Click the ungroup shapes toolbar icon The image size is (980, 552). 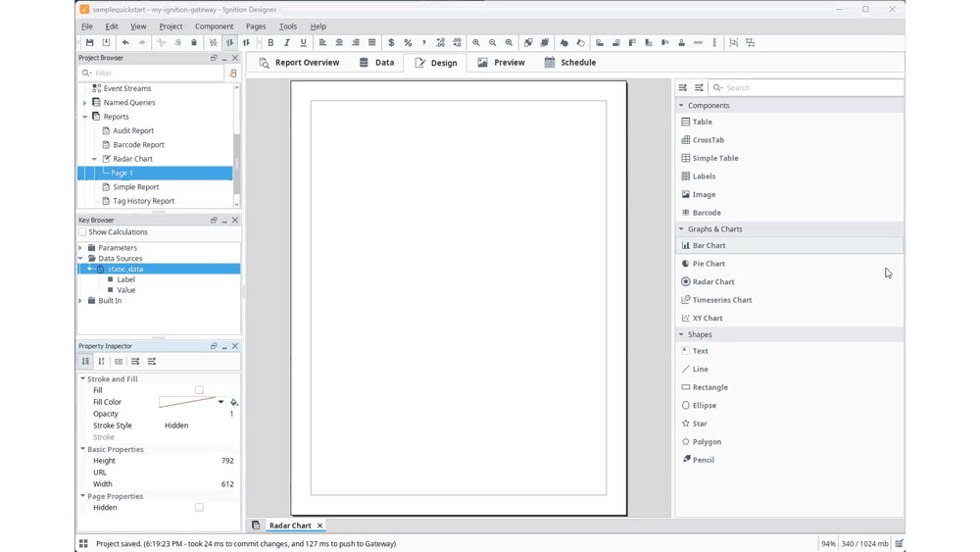pyautogui.click(x=750, y=42)
